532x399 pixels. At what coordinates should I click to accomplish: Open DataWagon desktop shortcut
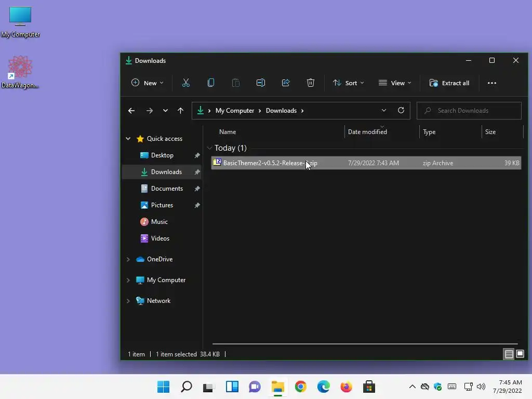tap(20, 72)
